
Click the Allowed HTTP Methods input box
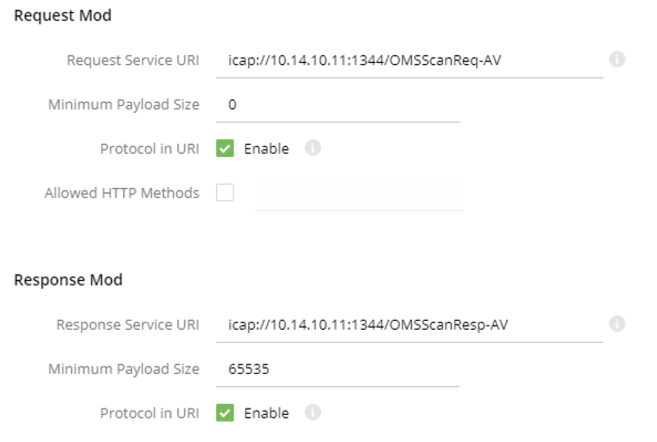359,194
